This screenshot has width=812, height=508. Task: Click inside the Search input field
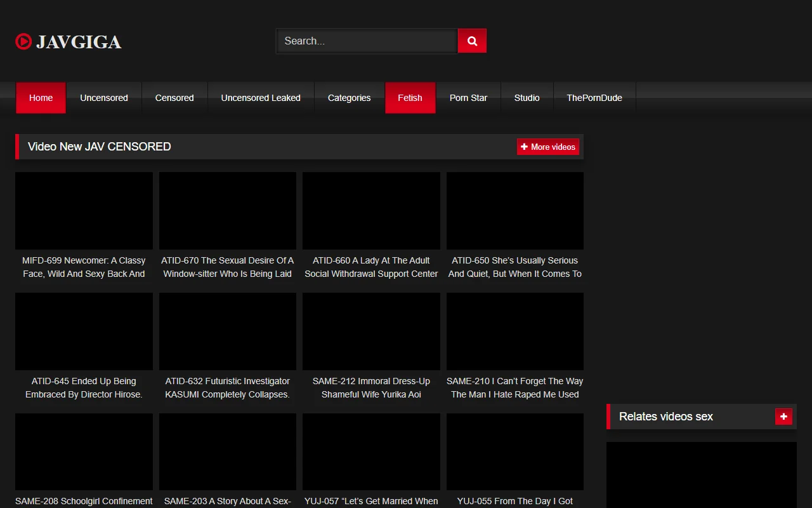pyautogui.click(x=367, y=41)
